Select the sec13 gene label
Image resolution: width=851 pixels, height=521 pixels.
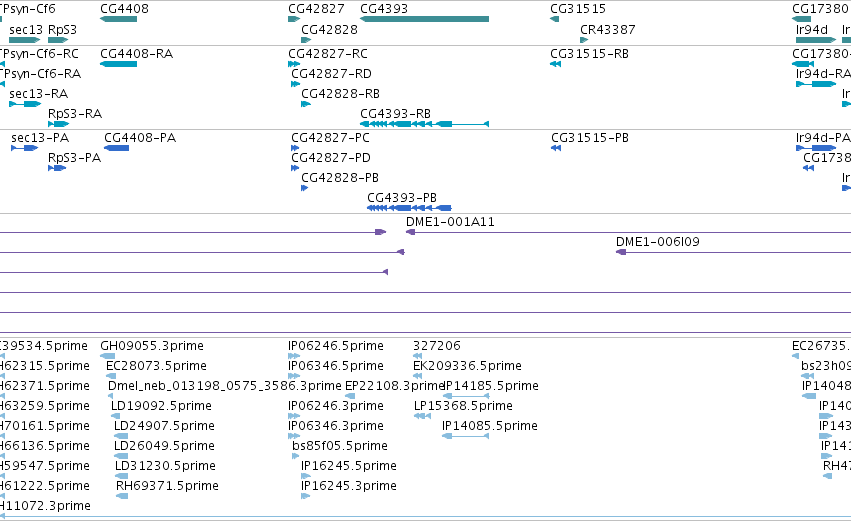pos(26,30)
